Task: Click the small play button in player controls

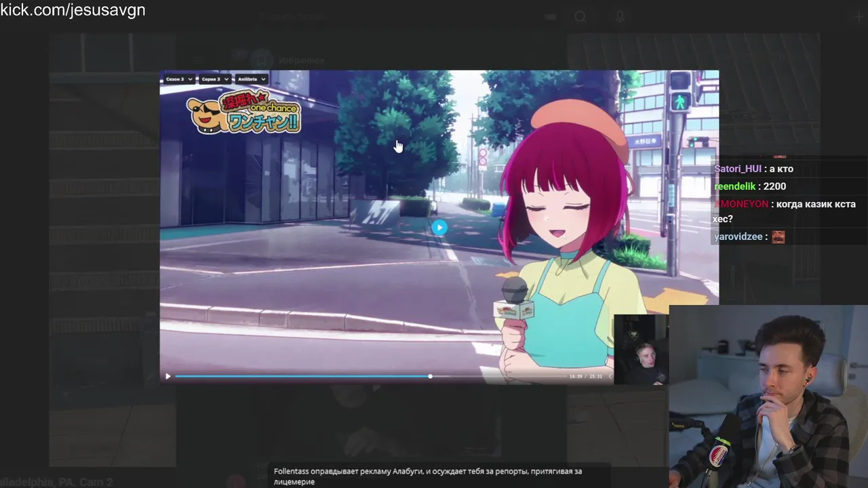Action: [x=167, y=376]
